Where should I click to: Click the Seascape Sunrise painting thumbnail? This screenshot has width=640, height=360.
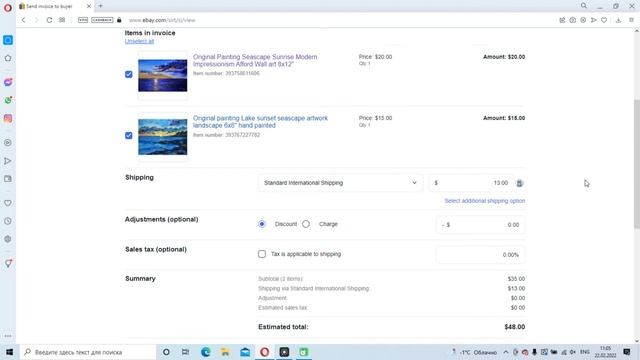(162, 75)
